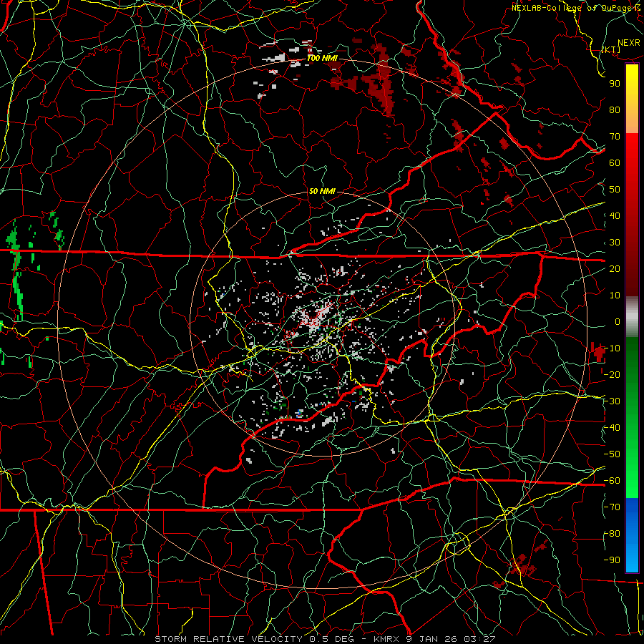Click the "9 JAN 26" date in the caption
Image resolution: width=644 pixels, height=644 pixels.
click(431, 639)
